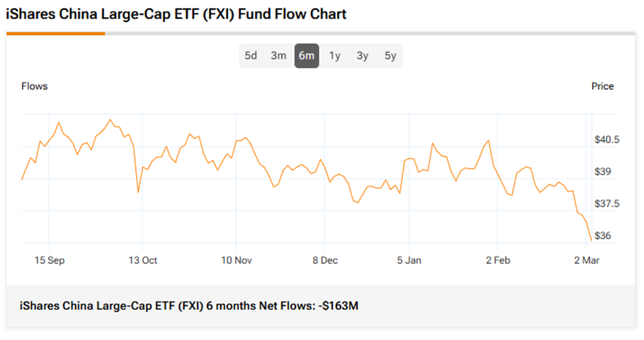Click the 13 Oct date label
The image size is (644, 340).
click(x=143, y=260)
